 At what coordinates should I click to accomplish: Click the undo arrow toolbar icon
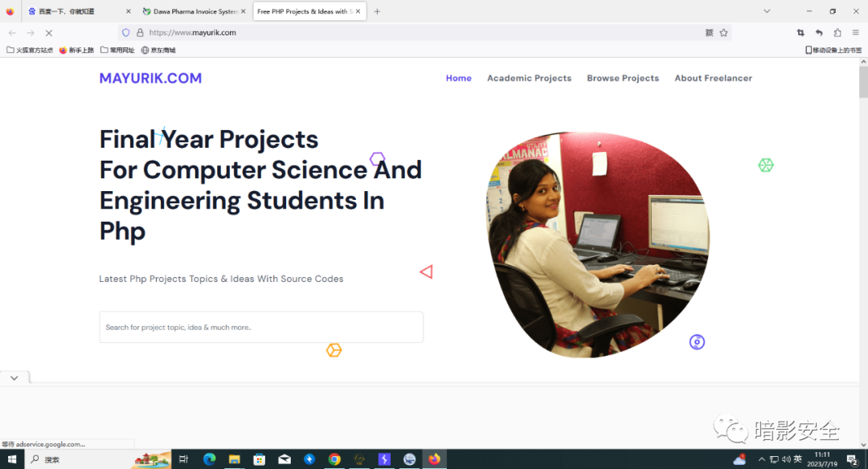click(x=819, y=33)
